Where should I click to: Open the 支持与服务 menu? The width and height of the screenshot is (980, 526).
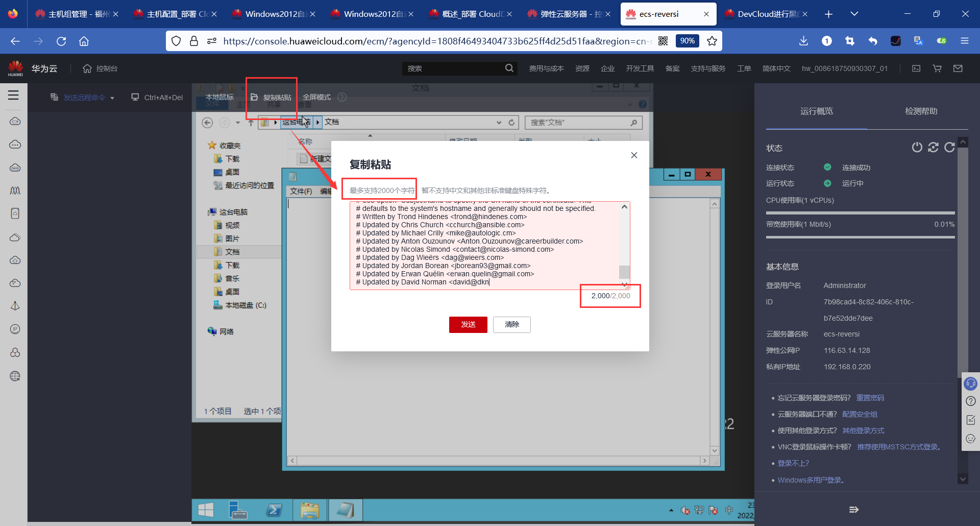(x=708, y=68)
